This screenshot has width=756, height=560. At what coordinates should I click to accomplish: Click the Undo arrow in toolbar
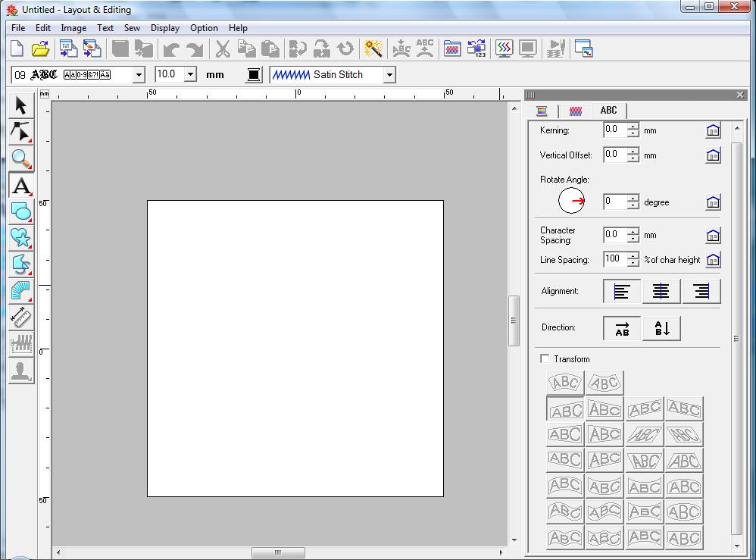coord(171,49)
